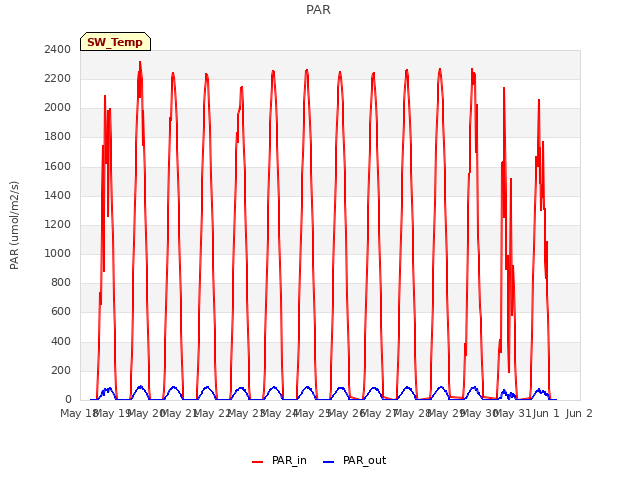Click the 0 y-axis tick label
The height and width of the screenshot is (480, 640).
(68, 400)
